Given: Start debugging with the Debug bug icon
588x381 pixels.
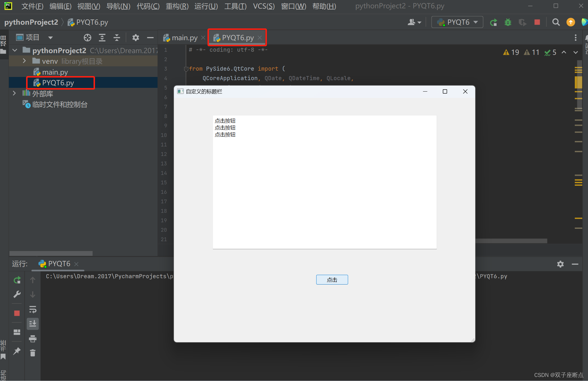Looking at the screenshot, I should click(508, 22).
